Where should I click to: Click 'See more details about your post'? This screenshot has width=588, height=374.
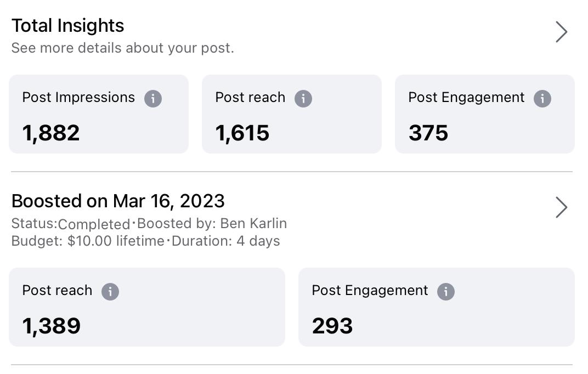click(122, 48)
